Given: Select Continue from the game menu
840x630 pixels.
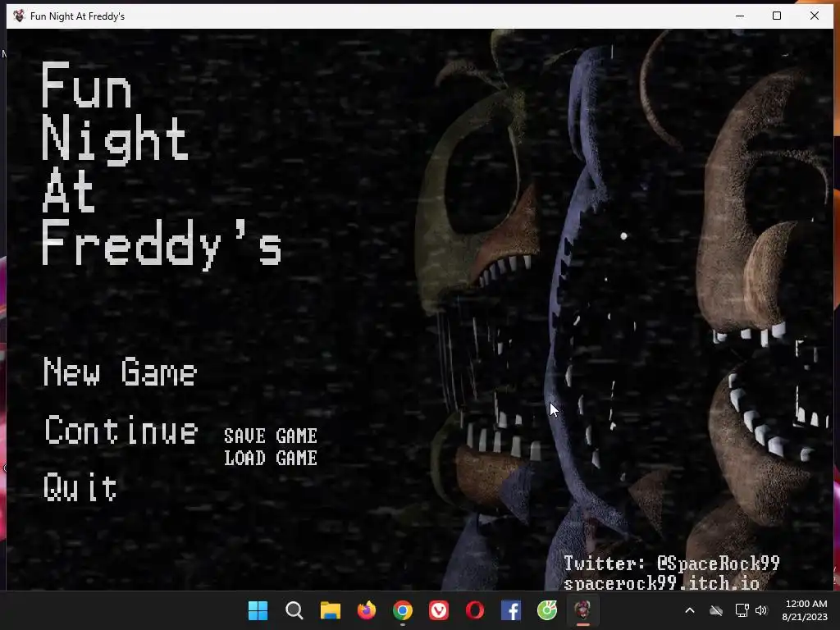Looking at the screenshot, I should coord(121,430).
